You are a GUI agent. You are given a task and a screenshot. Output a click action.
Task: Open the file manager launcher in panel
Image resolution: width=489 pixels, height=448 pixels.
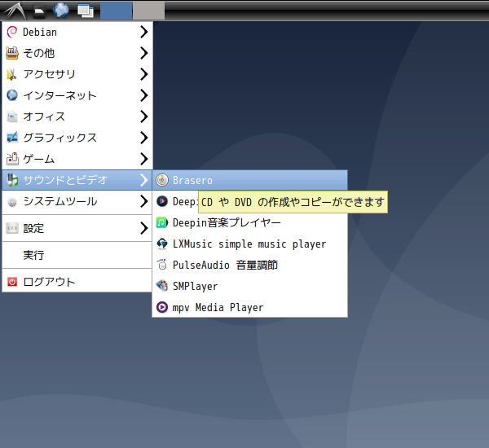[38, 11]
